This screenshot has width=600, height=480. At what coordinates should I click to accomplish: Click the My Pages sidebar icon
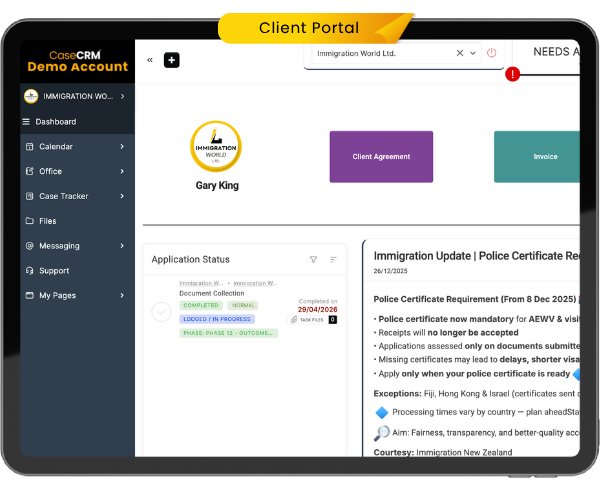pos(29,296)
